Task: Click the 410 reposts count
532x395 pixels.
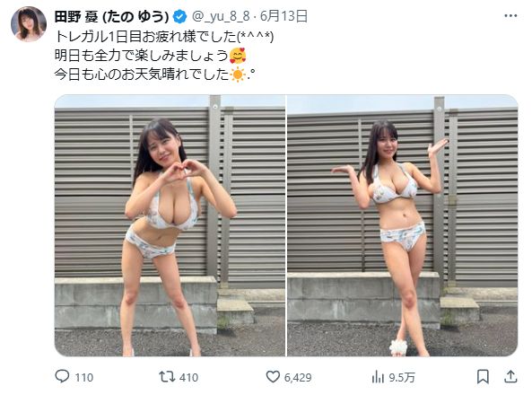Action: click(x=188, y=377)
